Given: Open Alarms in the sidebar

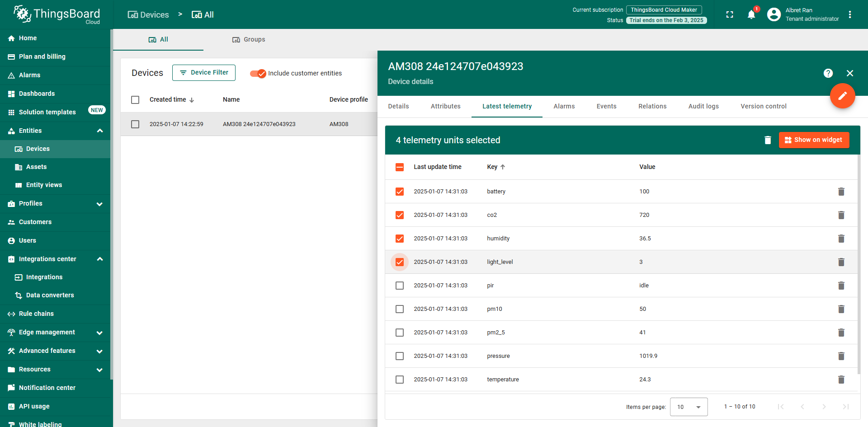Looking at the screenshot, I should pos(55,75).
